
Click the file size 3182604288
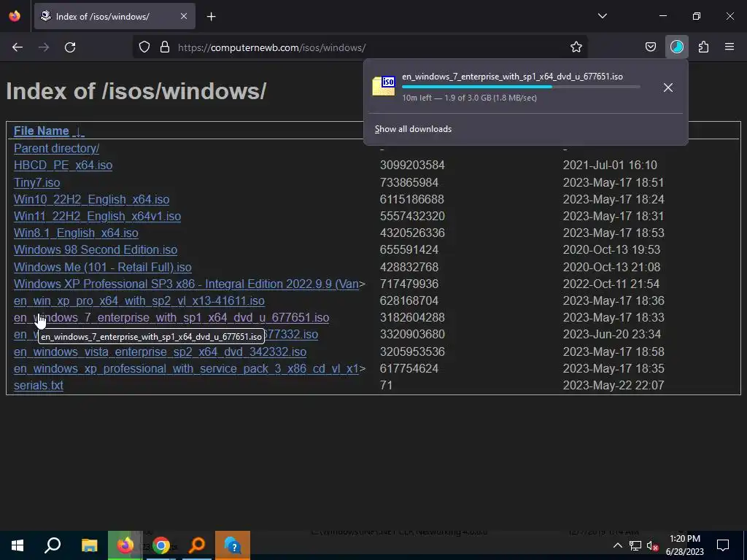click(412, 318)
